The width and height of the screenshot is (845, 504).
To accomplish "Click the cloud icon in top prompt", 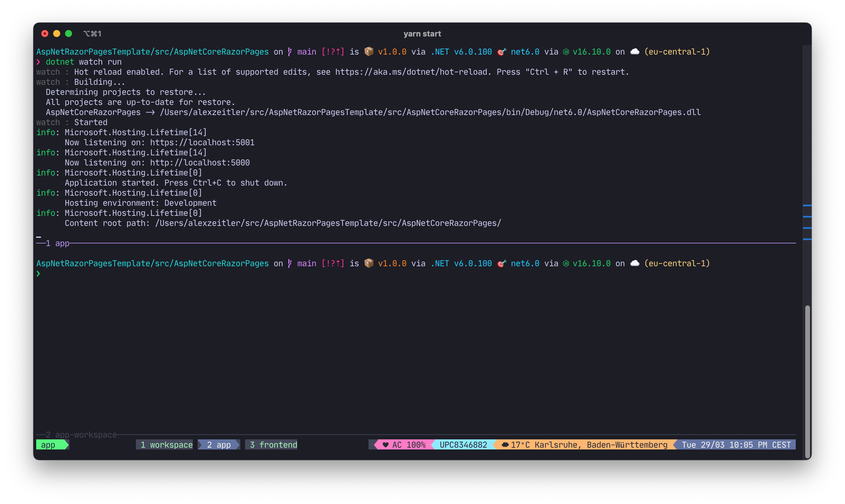I will 635,52.
